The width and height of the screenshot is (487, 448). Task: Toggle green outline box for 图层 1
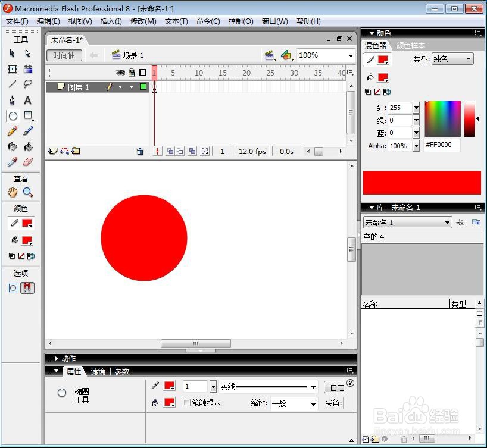[x=143, y=87]
